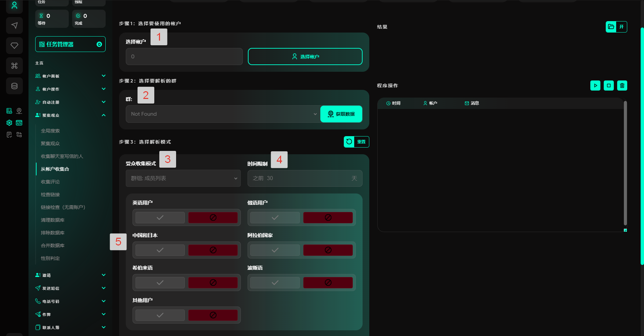Click the paper plane icon in left rail
The width and height of the screenshot is (644, 336).
point(14,25)
